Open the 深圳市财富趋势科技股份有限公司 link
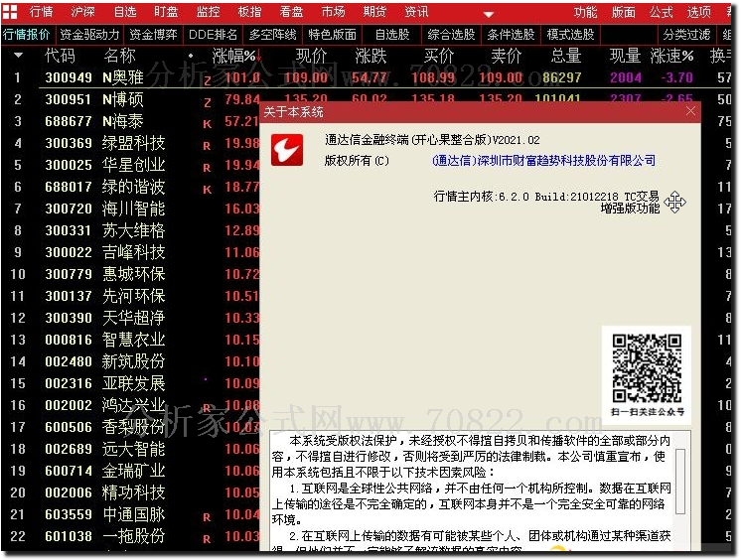 click(x=543, y=161)
